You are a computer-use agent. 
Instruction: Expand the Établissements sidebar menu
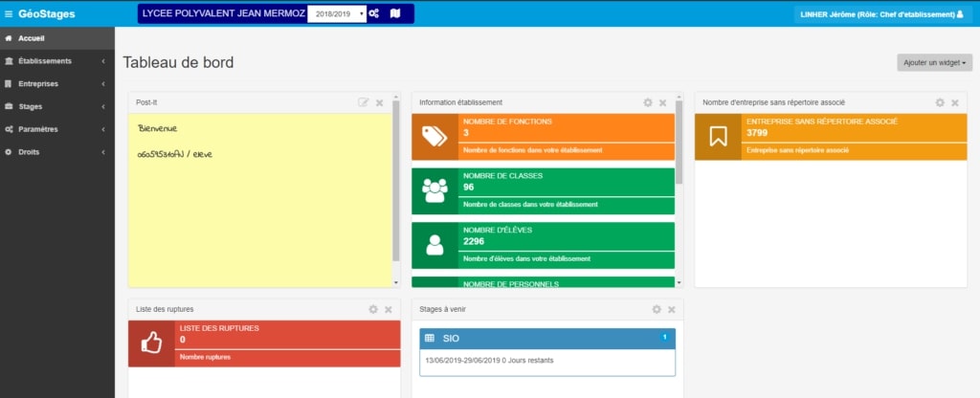56,60
